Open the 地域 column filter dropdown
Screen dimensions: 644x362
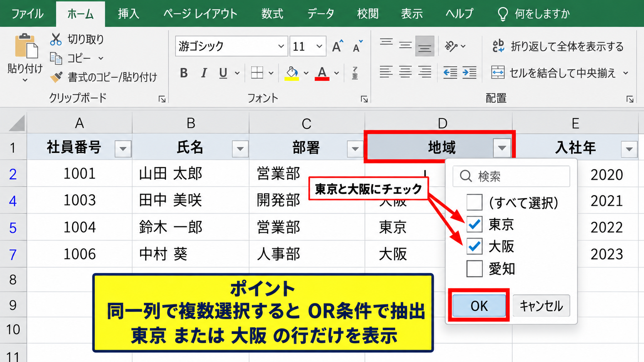coord(501,148)
